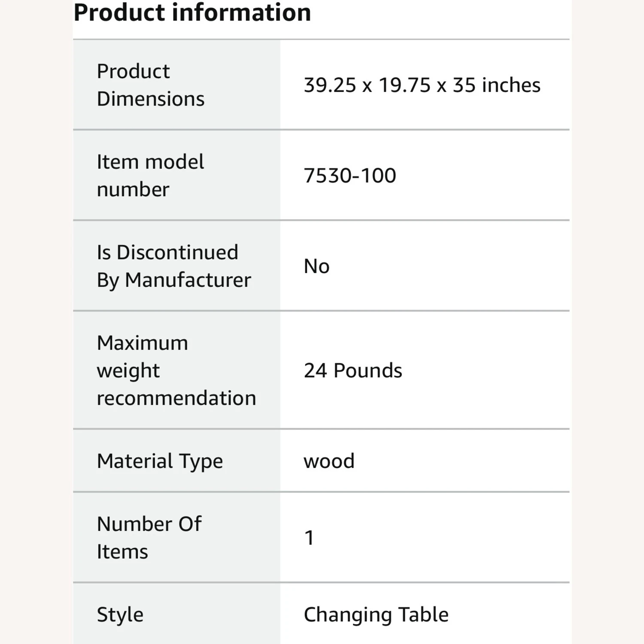This screenshot has height=644, width=644.
Task: Select the Is Discontinued By Manufacturer label
Action: tap(173, 266)
